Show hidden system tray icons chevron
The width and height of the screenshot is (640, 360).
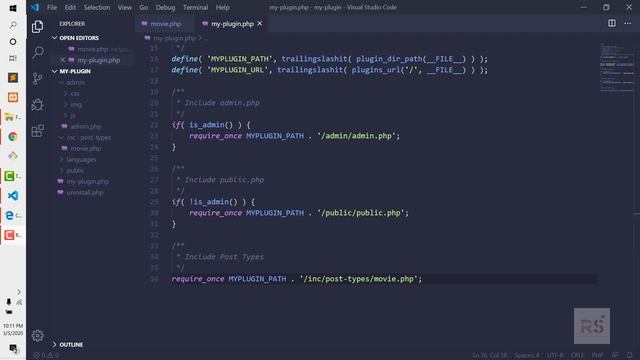(x=18, y=292)
